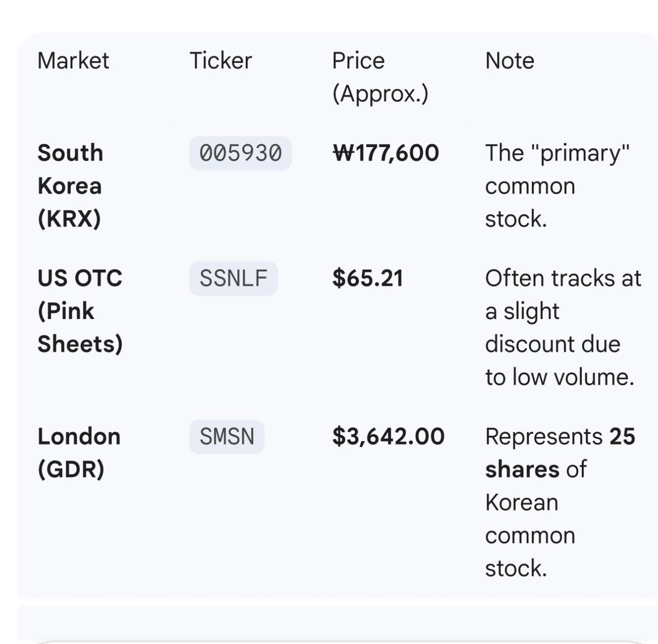This screenshot has width=658, height=644.
Task: Select the London (GDR) market cell
Action: [79, 453]
